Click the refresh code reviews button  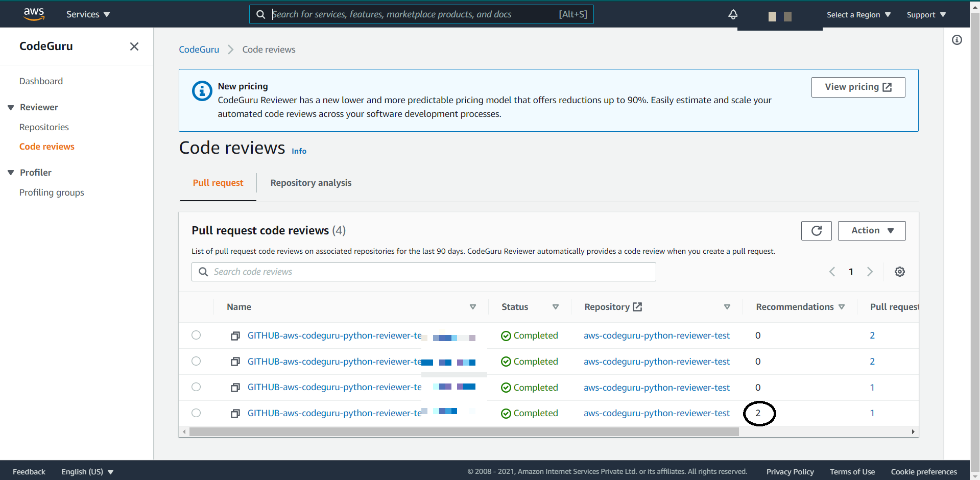[x=816, y=231]
